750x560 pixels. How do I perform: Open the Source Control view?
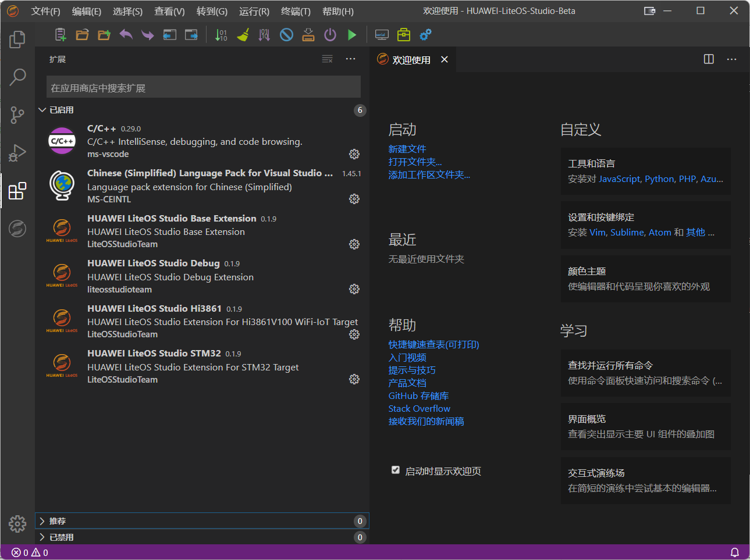[17, 115]
